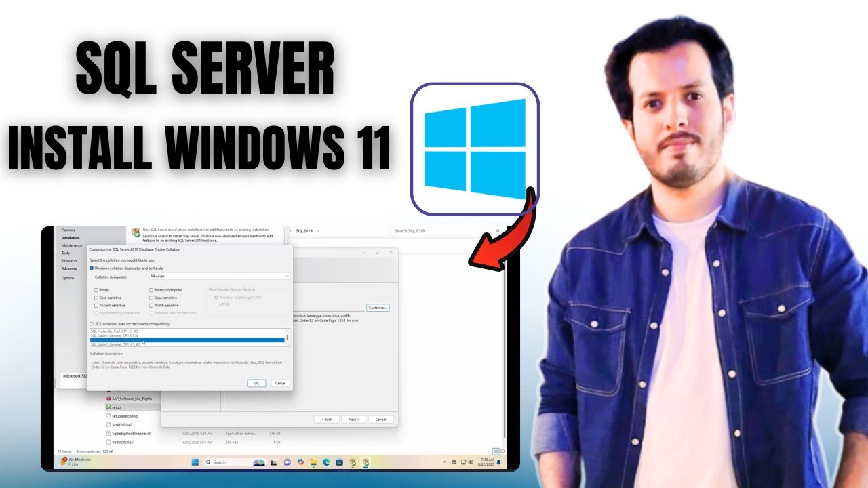Viewport: 868px width, 488px height.
Task: Open File Explorer from the taskbar
Action: tap(314, 462)
